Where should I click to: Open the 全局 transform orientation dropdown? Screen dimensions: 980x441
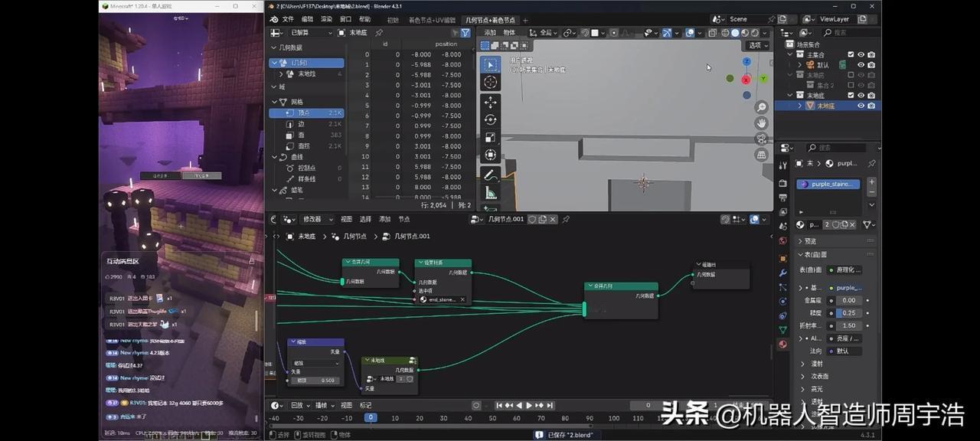click(545, 33)
